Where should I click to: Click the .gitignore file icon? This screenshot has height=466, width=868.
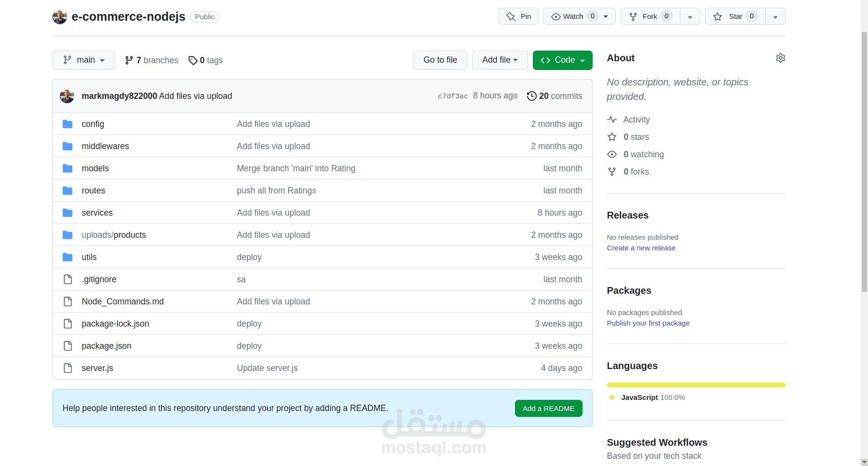68,279
